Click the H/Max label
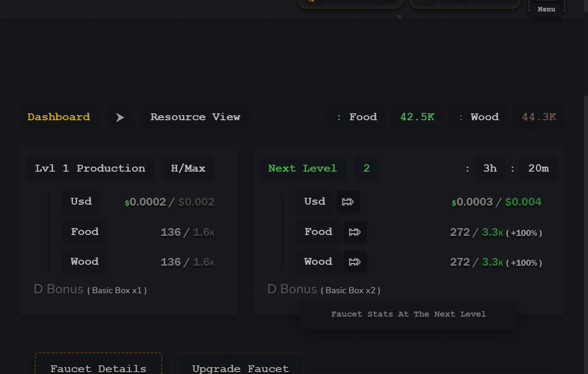 (x=188, y=168)
